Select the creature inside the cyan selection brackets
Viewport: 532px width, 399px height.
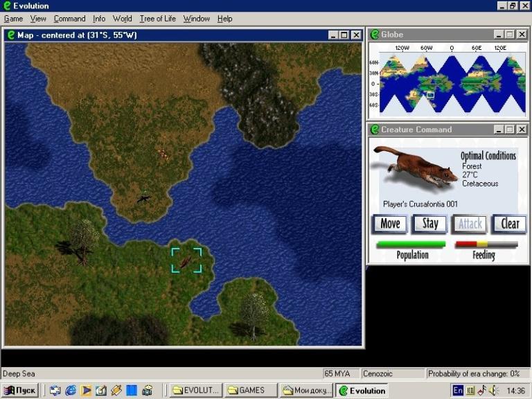(x=186, y=261)
